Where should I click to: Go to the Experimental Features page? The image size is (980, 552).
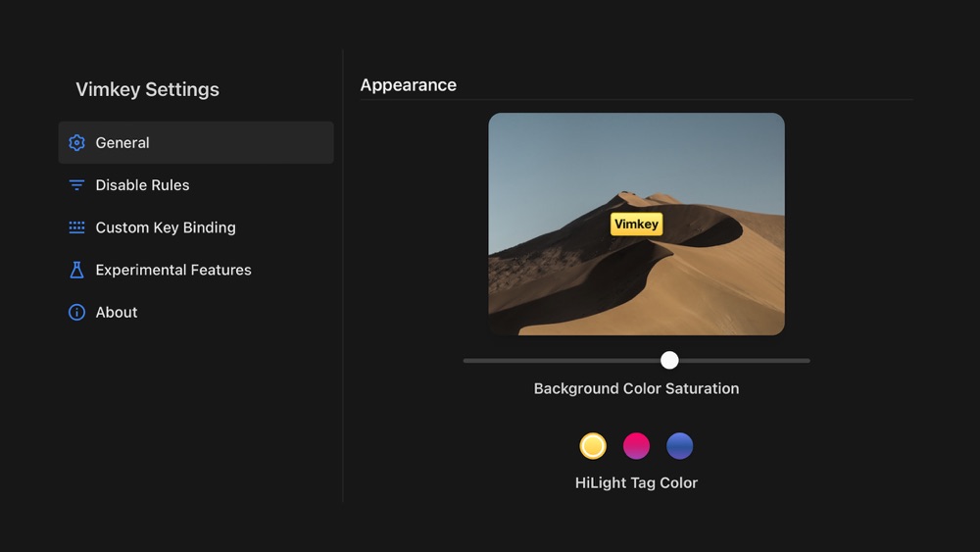click(196, 270)
